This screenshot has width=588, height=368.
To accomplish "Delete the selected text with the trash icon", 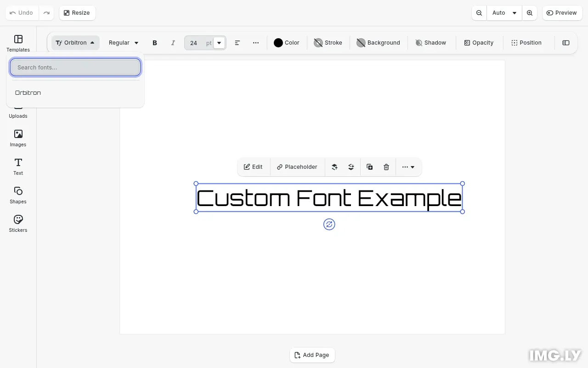I will point(386,167).
